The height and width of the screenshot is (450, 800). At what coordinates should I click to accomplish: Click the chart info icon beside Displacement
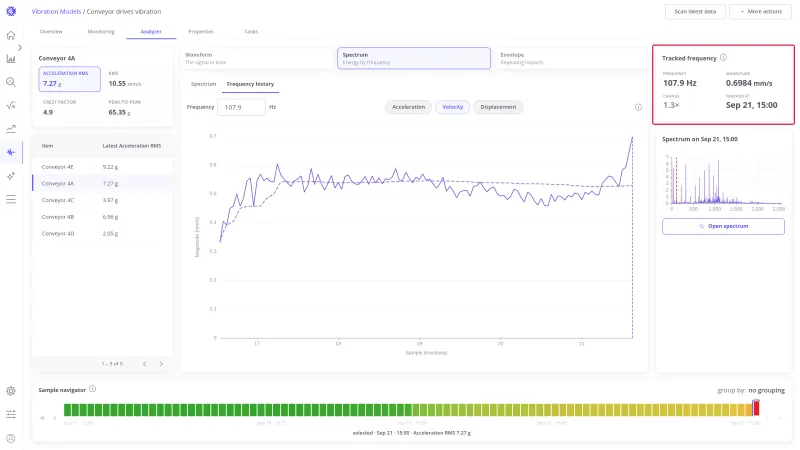(638, 107)
